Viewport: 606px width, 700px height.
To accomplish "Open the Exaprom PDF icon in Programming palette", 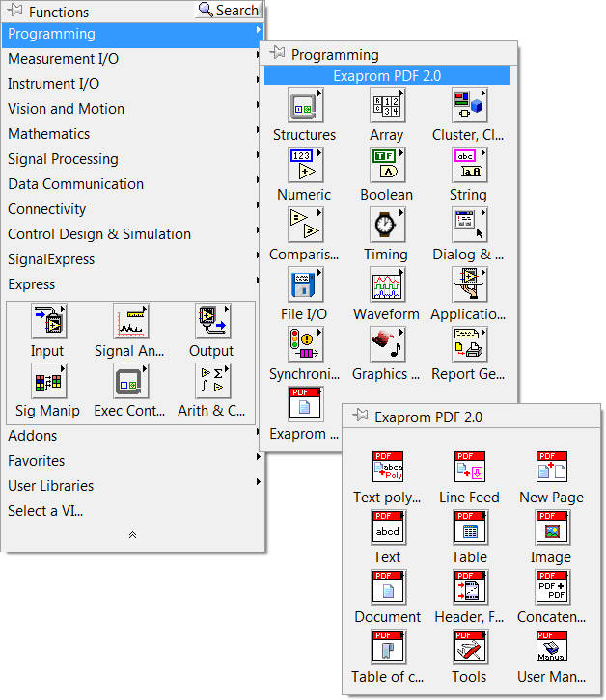I will 305,404.
